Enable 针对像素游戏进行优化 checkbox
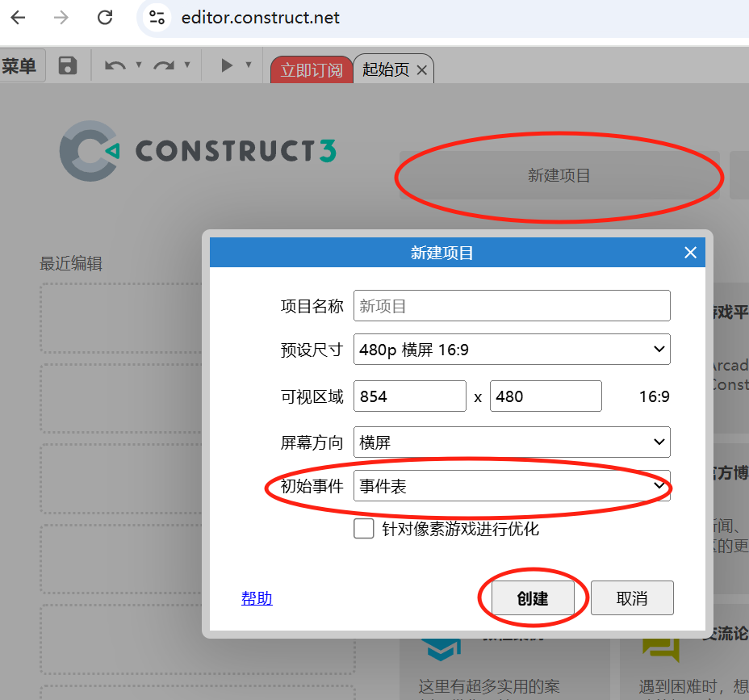Screen dimensions: 749x700 pos(363,528)
